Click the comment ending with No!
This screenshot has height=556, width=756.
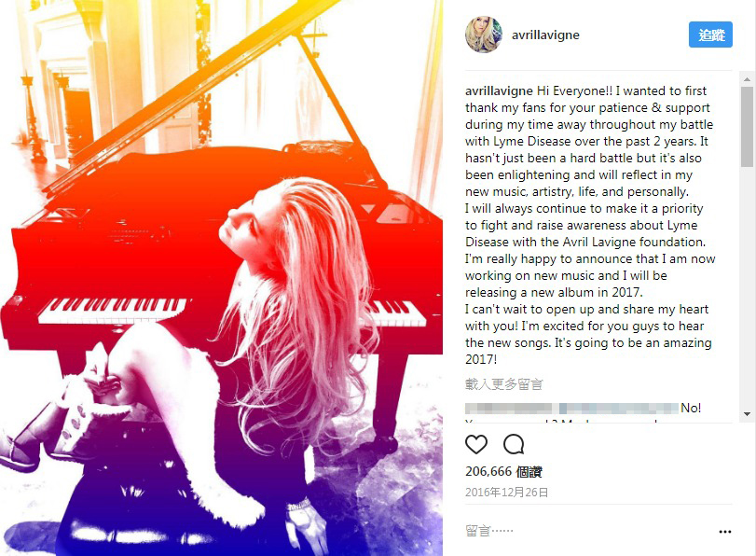tap(584, 409)
